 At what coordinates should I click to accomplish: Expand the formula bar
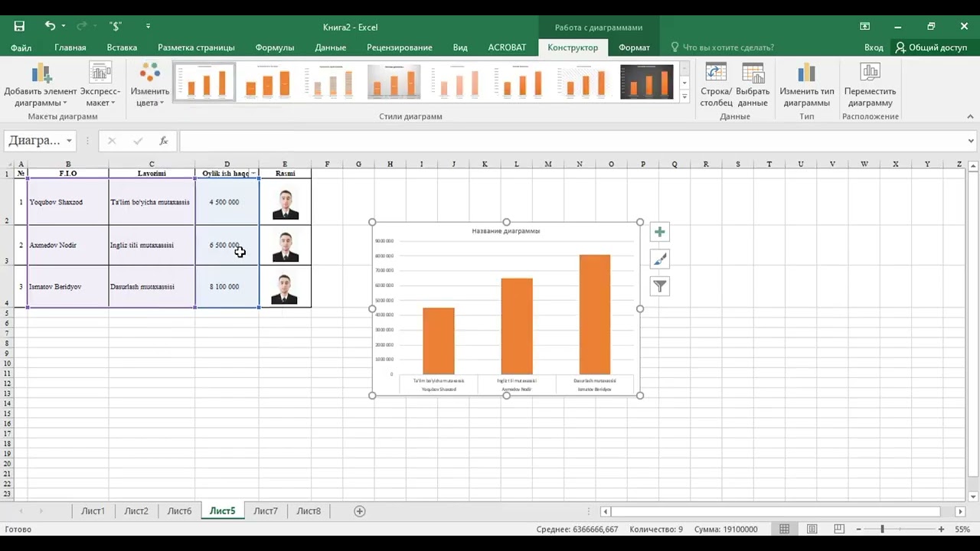972,141
